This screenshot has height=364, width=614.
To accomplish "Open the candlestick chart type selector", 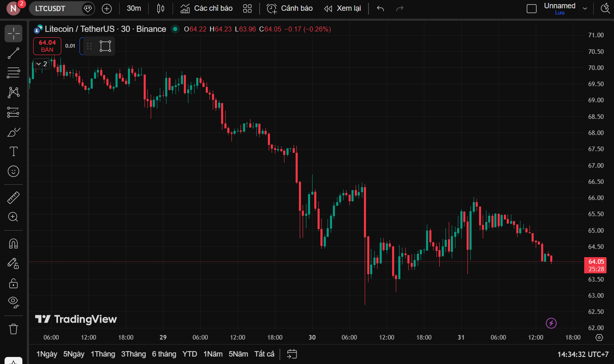I will (161, 8).
